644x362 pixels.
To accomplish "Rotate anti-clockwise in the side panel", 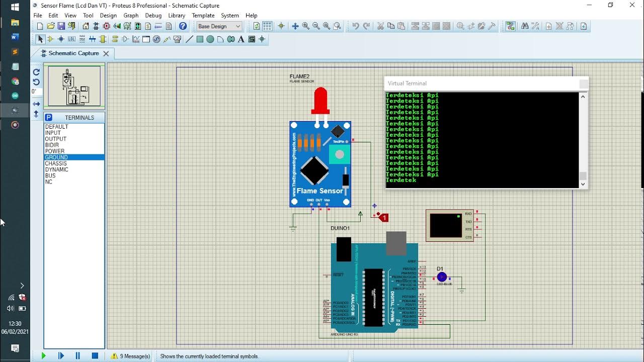I will [36, 82].
